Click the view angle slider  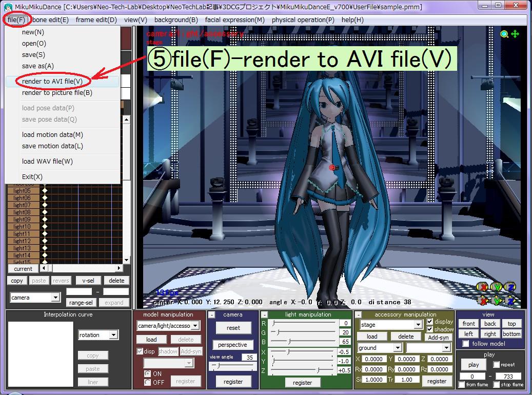[233, 366]
